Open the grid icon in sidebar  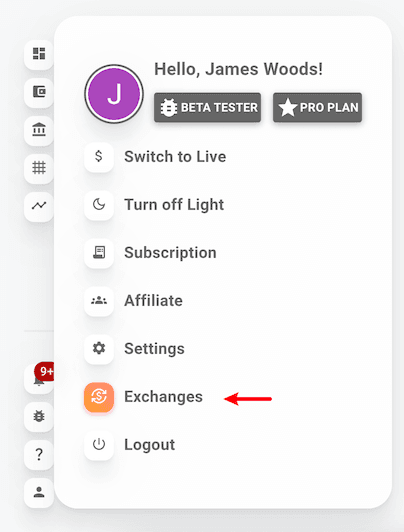(x=39, y=168)
